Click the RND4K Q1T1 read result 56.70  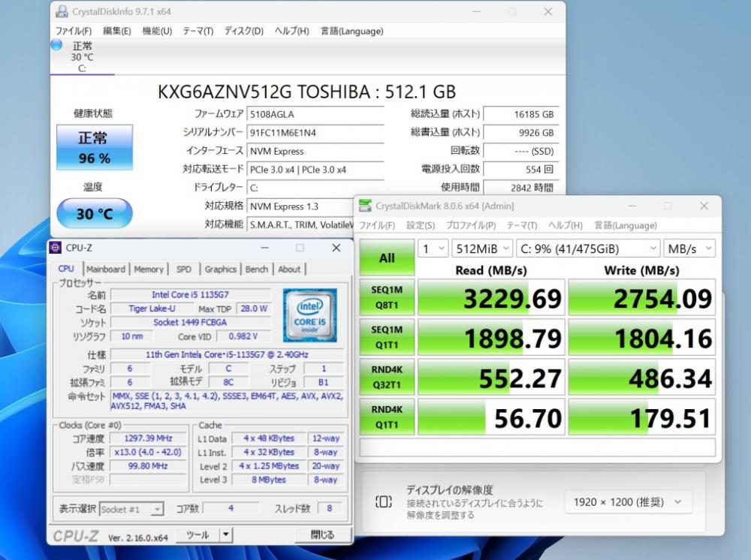click(x=491, y=417)
